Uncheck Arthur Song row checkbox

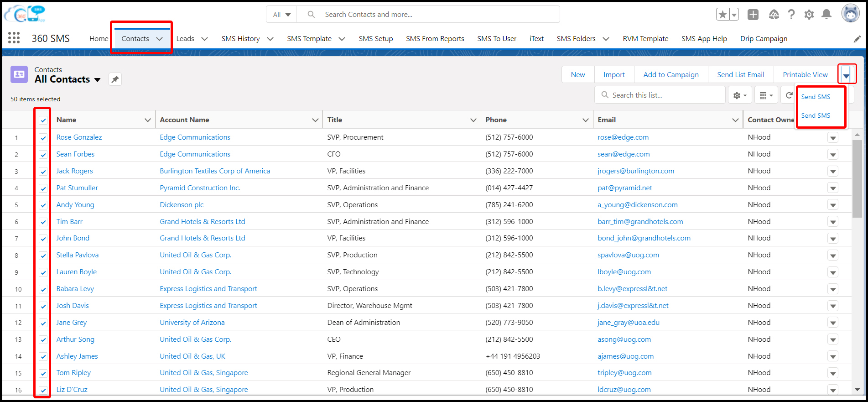(43, 339)
